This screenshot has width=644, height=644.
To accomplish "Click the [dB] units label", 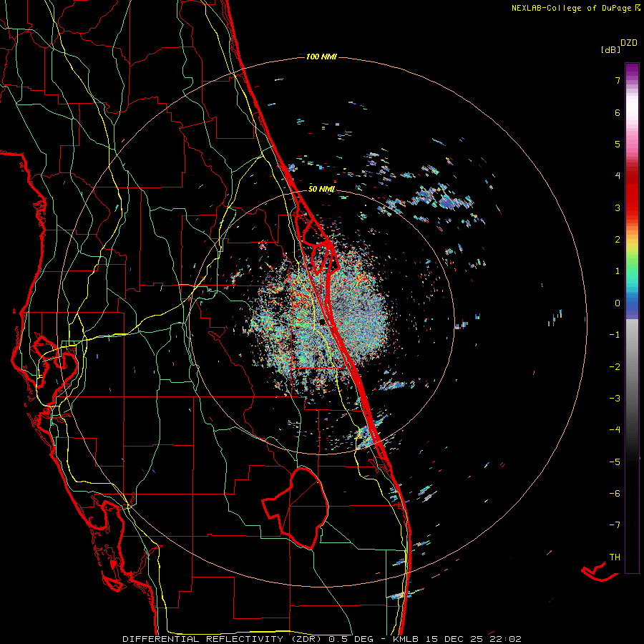I will pos(611,50).
